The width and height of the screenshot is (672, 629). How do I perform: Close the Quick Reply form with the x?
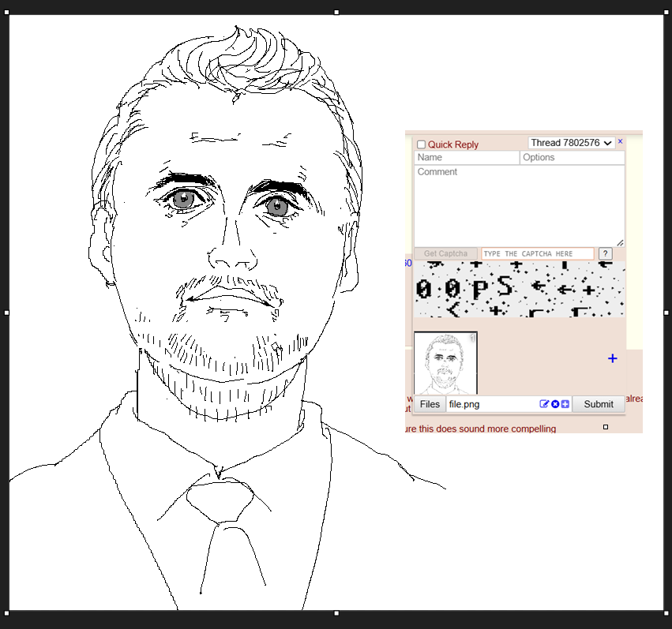coord(620,141)
